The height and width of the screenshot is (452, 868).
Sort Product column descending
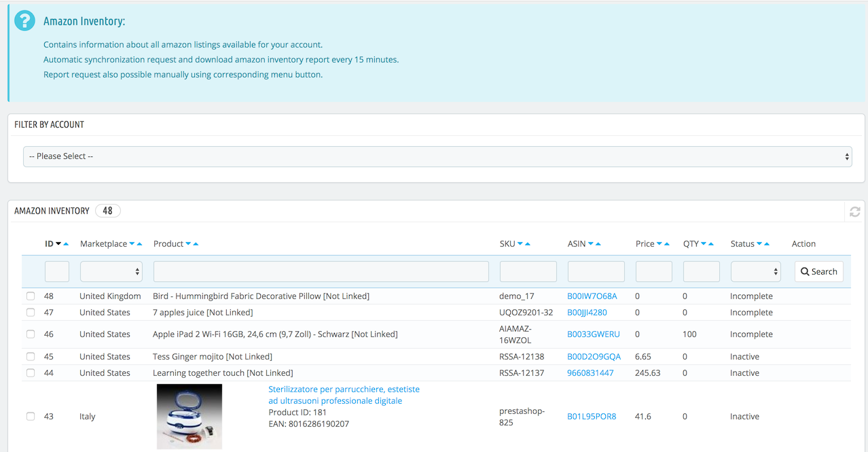188,244
